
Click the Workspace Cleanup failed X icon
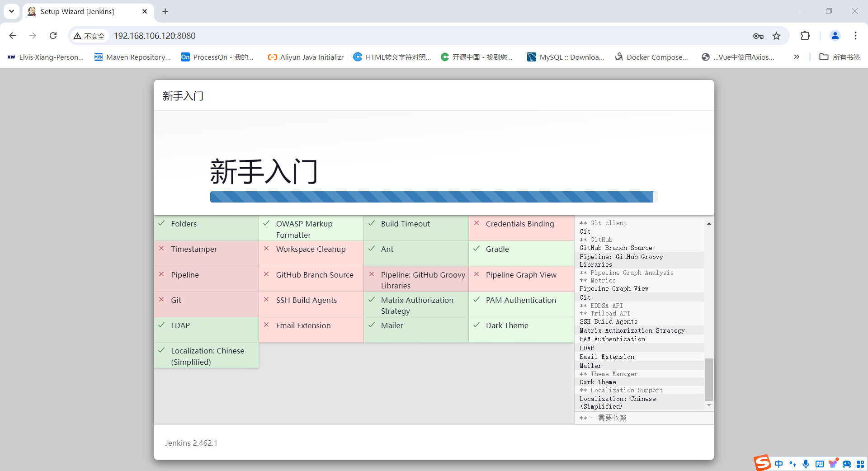coord(266,249)
